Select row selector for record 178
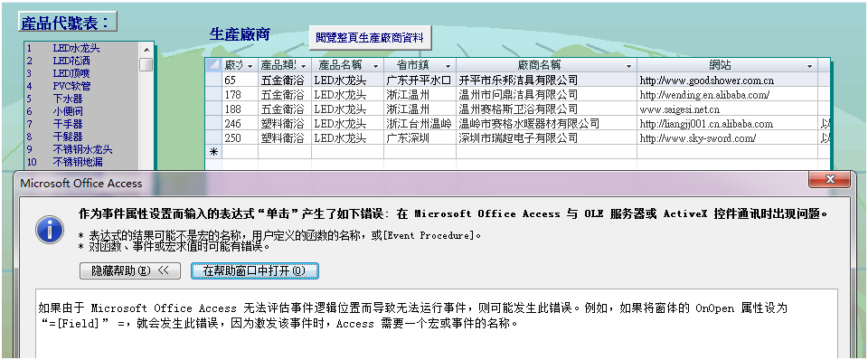This screenshot has height=360, width=868. [213, 95]
